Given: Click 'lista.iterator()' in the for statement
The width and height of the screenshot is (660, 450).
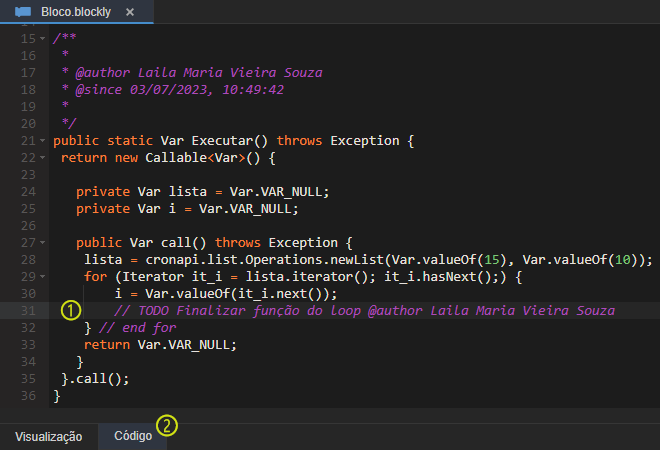Looking at the screenshot, I should [307, 277].
